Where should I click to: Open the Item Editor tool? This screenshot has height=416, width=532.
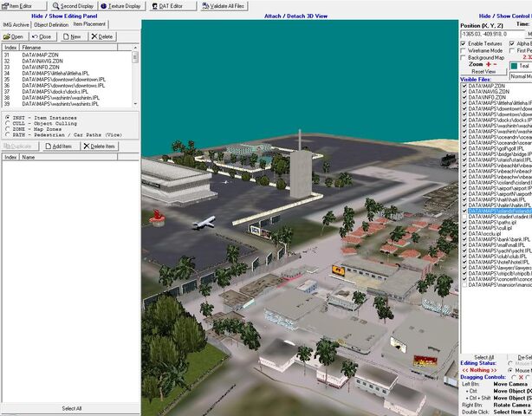pyautogui.click(x=23, y=6)
